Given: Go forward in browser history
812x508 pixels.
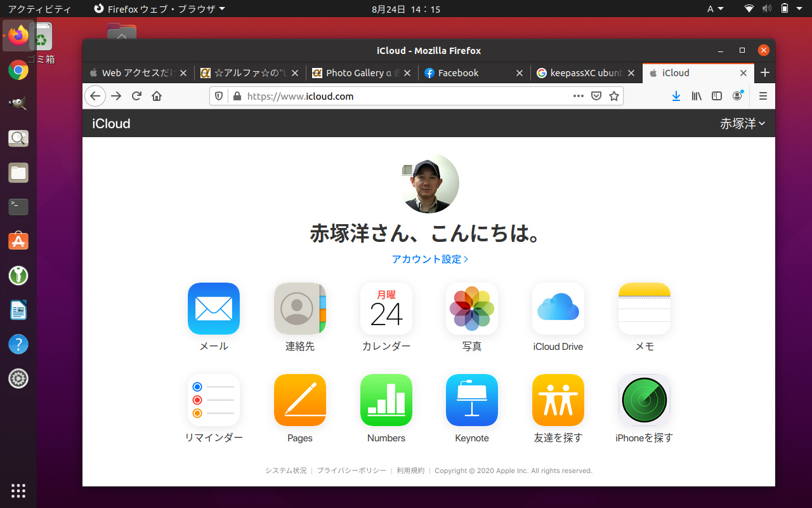Looking at the screenshot, I should pyautogui.click(x=116, y=96).
